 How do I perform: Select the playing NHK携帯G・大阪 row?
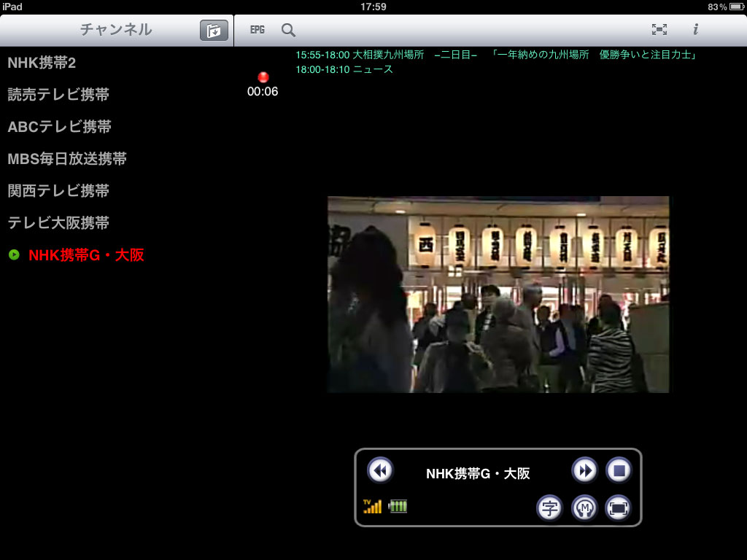116,255
